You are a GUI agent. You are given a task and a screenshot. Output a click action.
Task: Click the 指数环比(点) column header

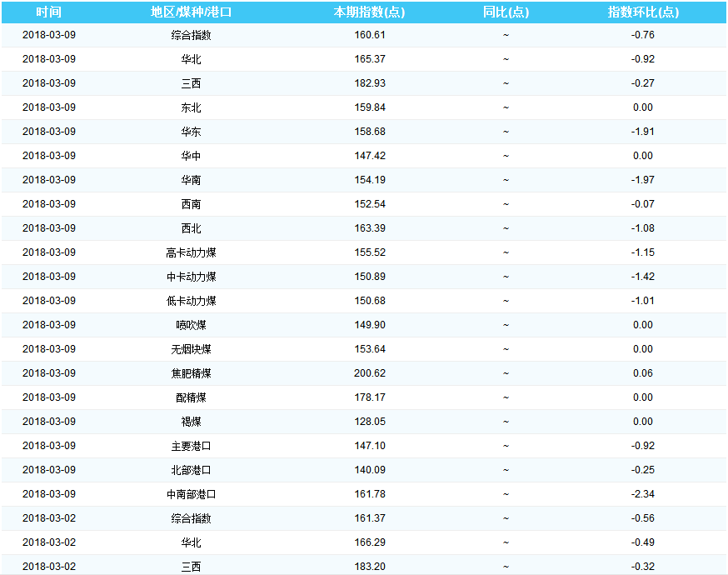pyautogui.click(x=642, y=12)
